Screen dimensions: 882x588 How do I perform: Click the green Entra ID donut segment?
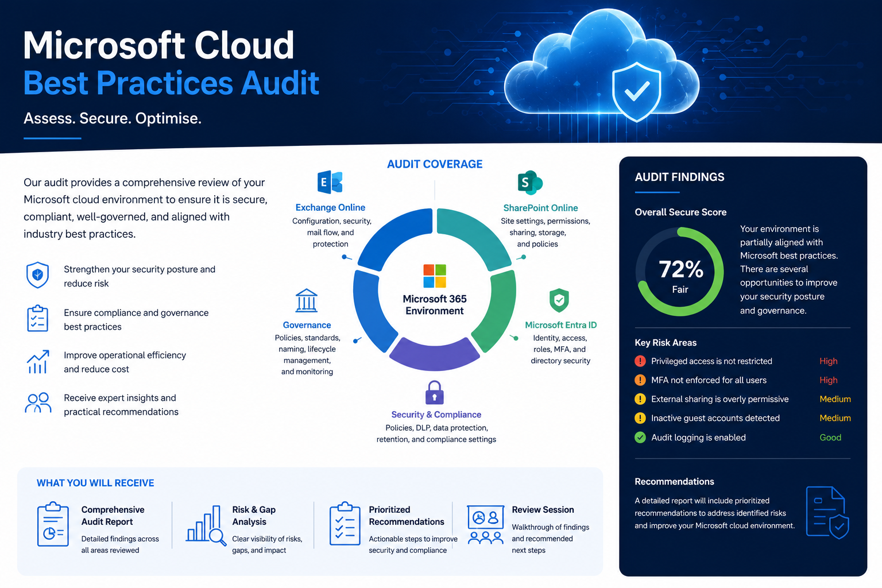(x=495, y=310)
